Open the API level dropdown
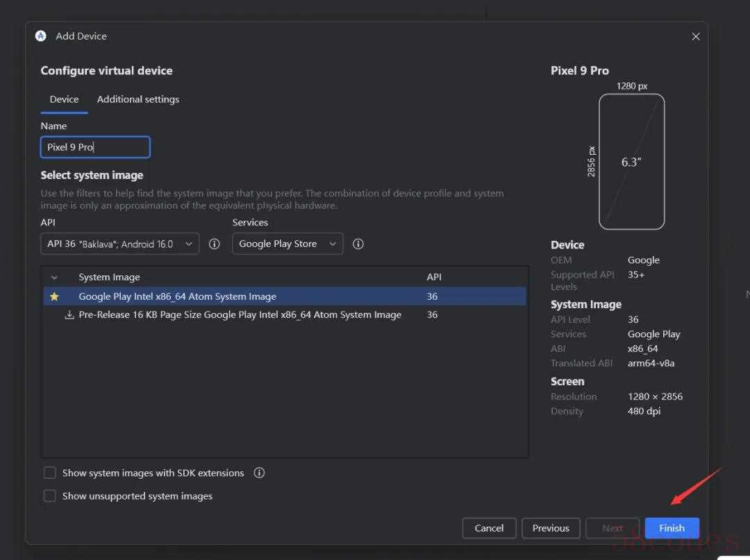 [x=119, y=244]
